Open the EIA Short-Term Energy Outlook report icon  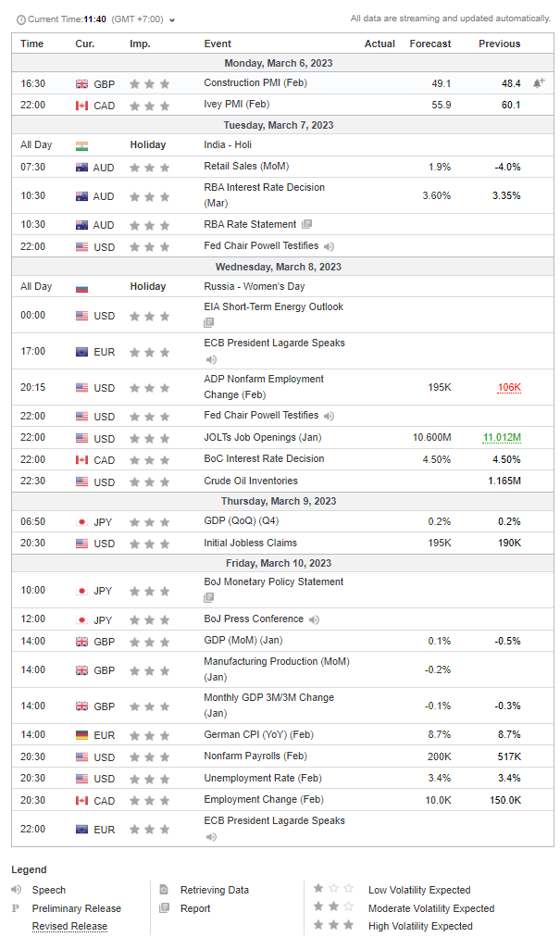[209, 323]
